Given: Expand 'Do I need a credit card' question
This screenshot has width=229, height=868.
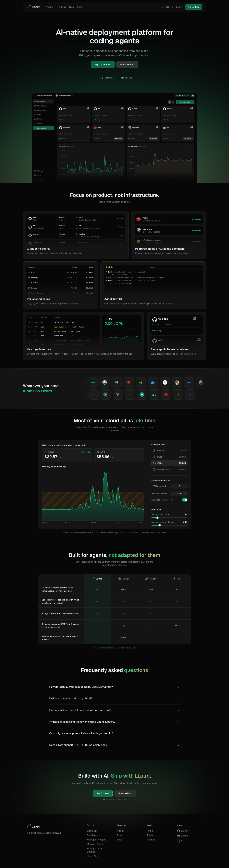Looking at the screenshot, I should click(114, 698).
